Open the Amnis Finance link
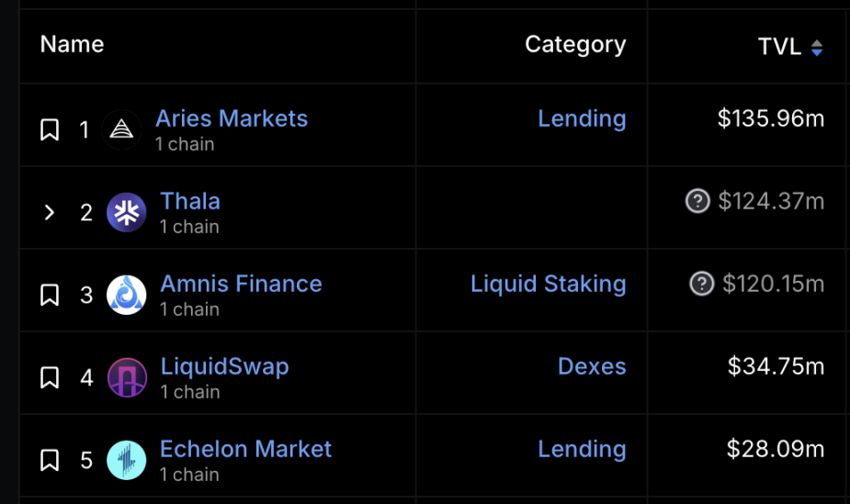850x504 pixels. point(241,284)
